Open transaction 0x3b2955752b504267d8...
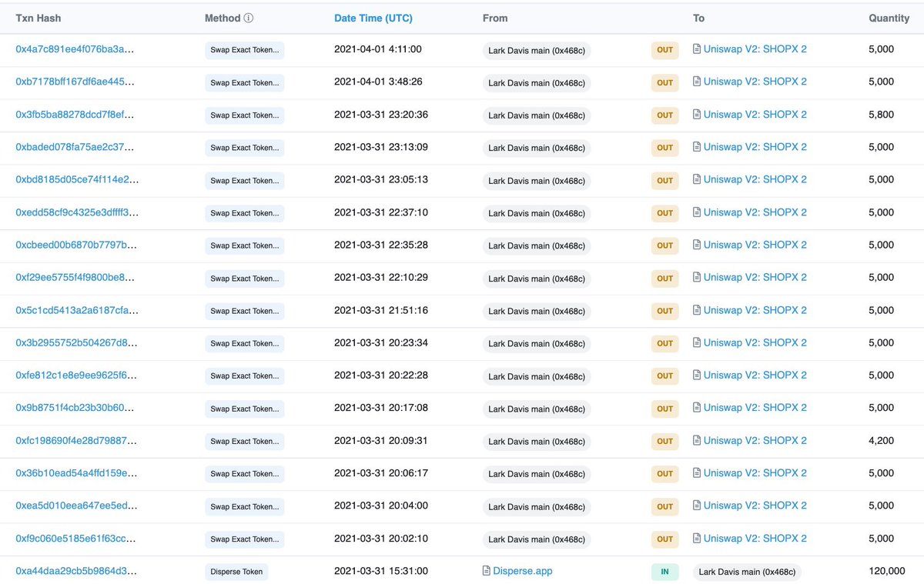The width and height of the screenshot is (924, 584). pos(77,343)
